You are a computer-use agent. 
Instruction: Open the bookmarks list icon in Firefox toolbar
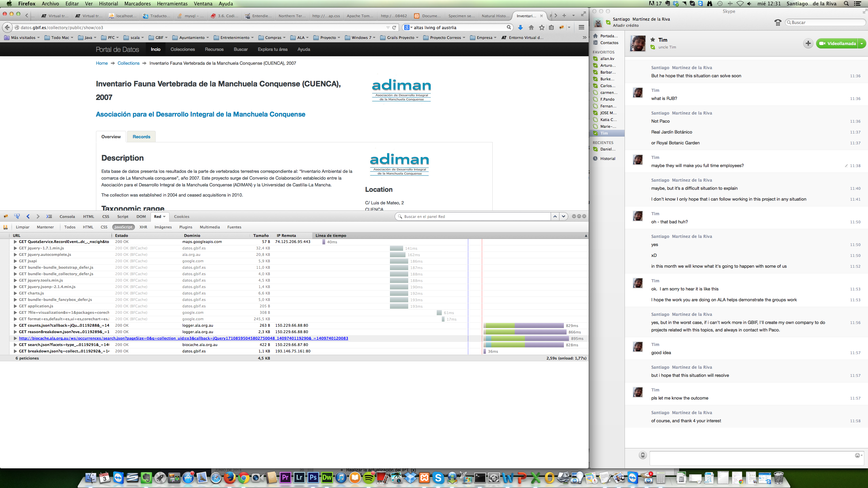(551, 27)
